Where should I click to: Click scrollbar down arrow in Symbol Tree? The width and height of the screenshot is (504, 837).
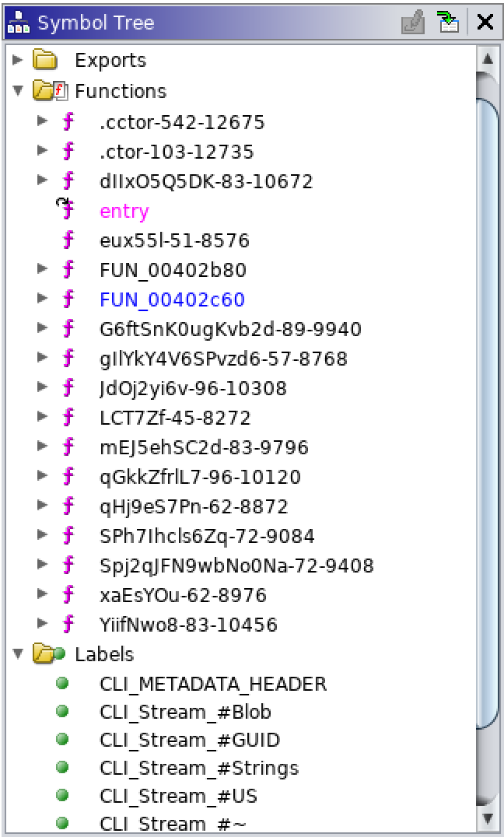click(x=487, y=818)
